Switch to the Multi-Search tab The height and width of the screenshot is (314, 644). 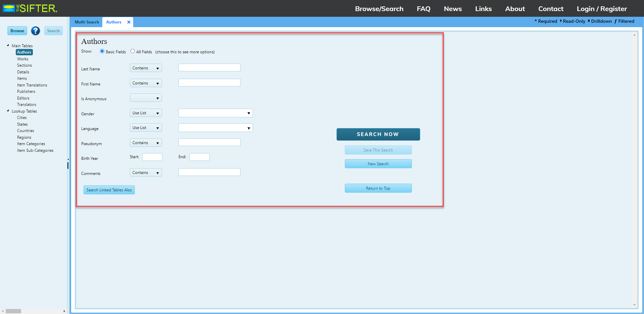click(87, 22)
